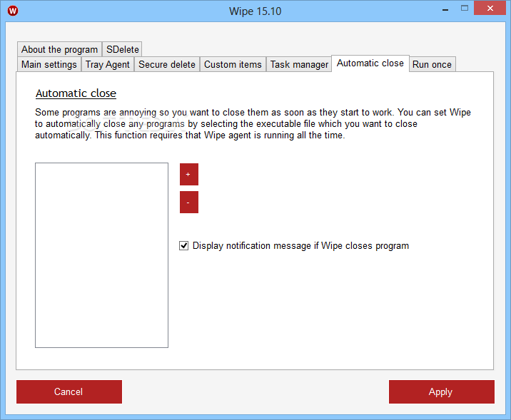Go to the Custom items tab
The image size is (511, 420).
[233, 64]
